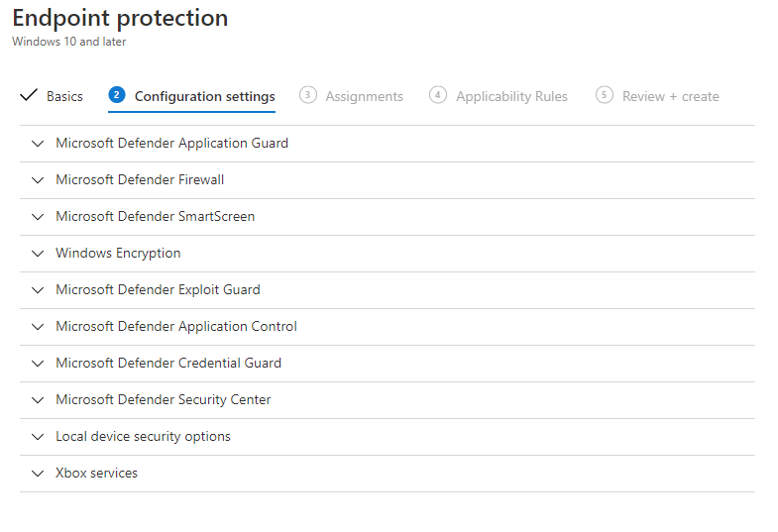Click the Basics checkmark icon
The height and width of the screenshot is (532, 778).
pyautogui.click(x=28, y=96)
